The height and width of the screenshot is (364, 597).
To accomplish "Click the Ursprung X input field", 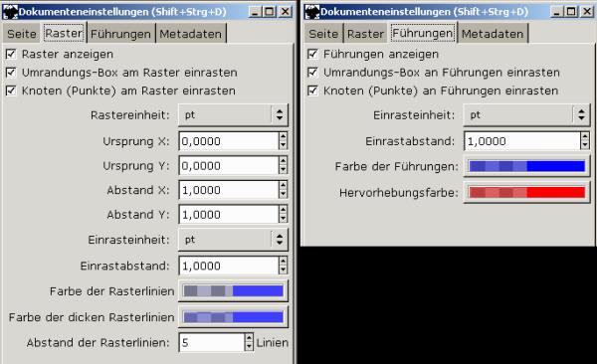I will point(229,141).
